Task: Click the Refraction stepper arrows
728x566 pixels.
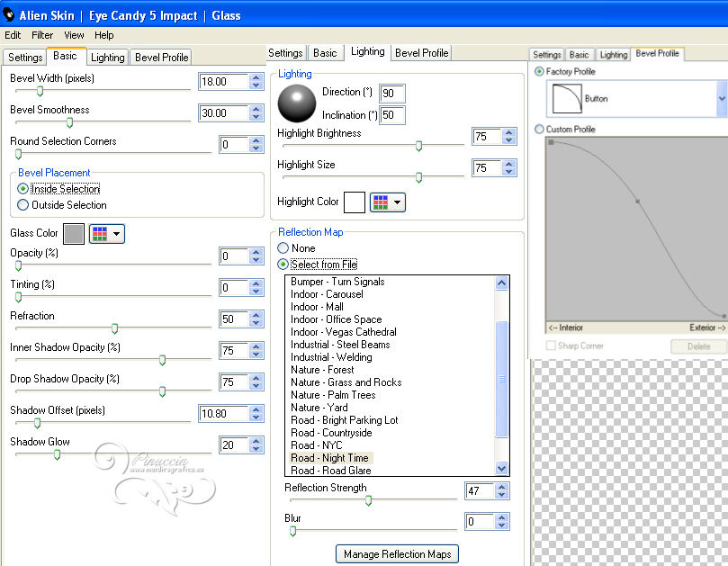Action: tap(256, 319)
